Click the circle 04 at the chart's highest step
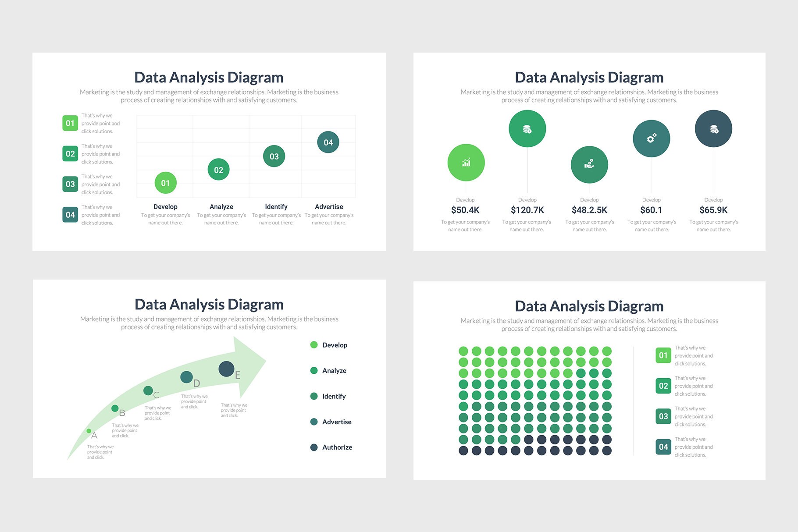798x532 pixels. [x=328, y=142]
